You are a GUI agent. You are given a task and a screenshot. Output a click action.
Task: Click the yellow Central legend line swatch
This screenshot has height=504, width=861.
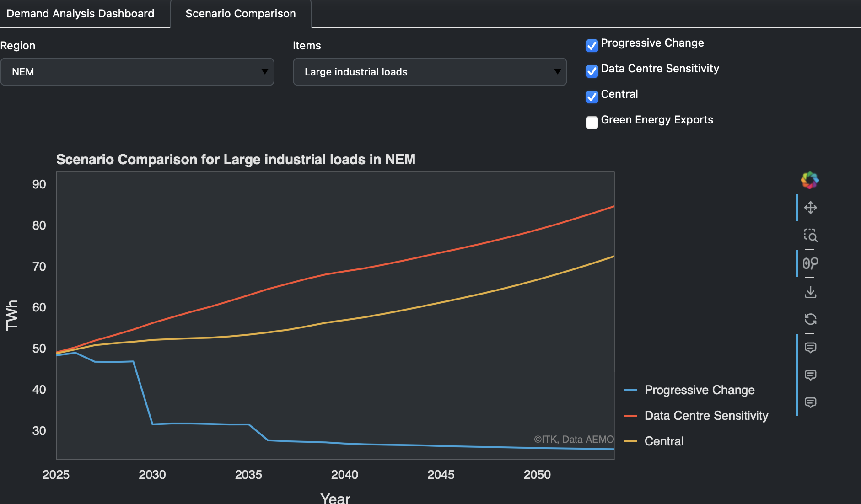pos(630,441)
